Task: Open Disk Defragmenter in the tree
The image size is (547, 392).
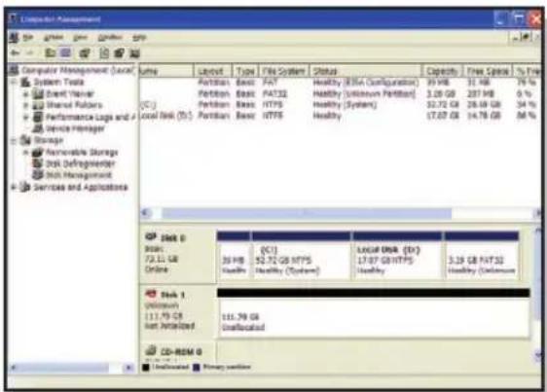Action: [80, 163]
